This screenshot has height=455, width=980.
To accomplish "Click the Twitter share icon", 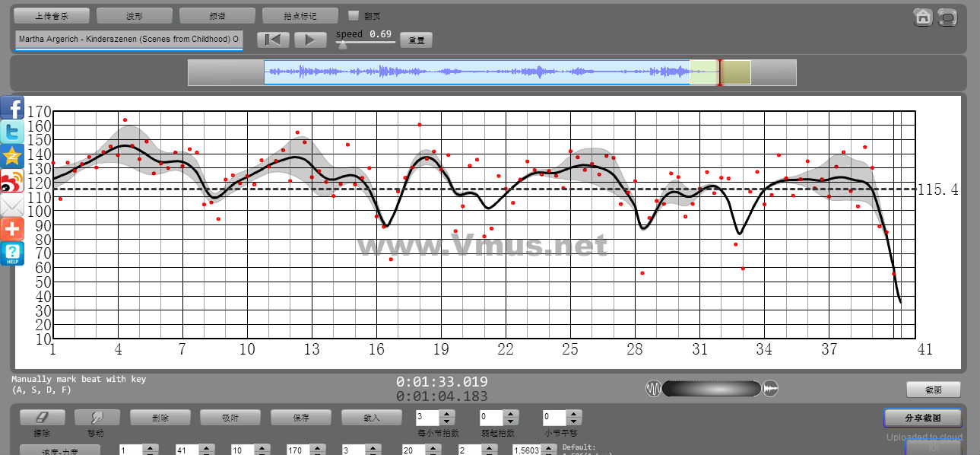I will 12,132.
